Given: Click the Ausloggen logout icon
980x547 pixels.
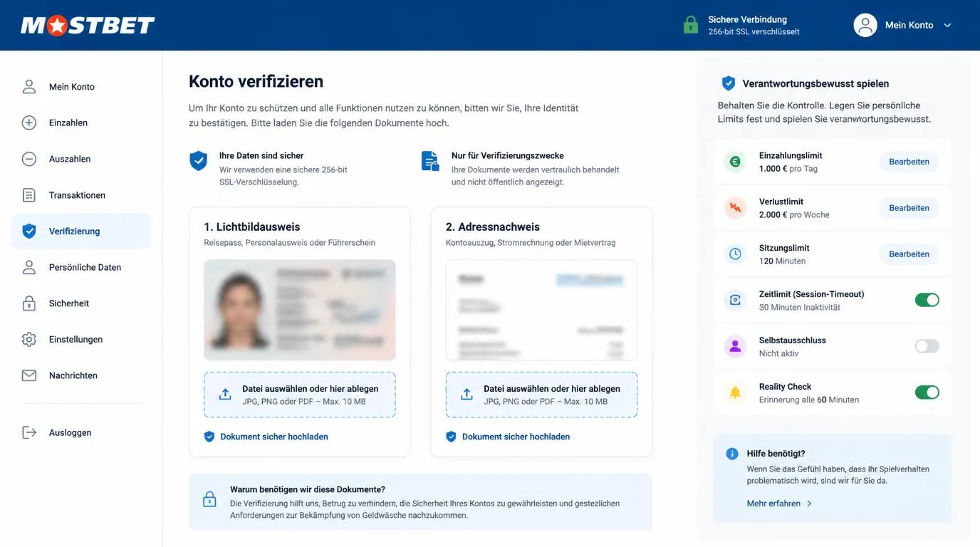Looking at the screenshot, I should point(29,432).
